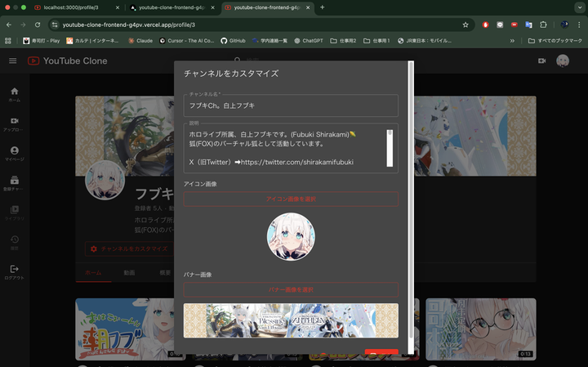Select the ホーム tab on the channel page
The width and height of the screenshot is (588, 367).
point(93,273)
